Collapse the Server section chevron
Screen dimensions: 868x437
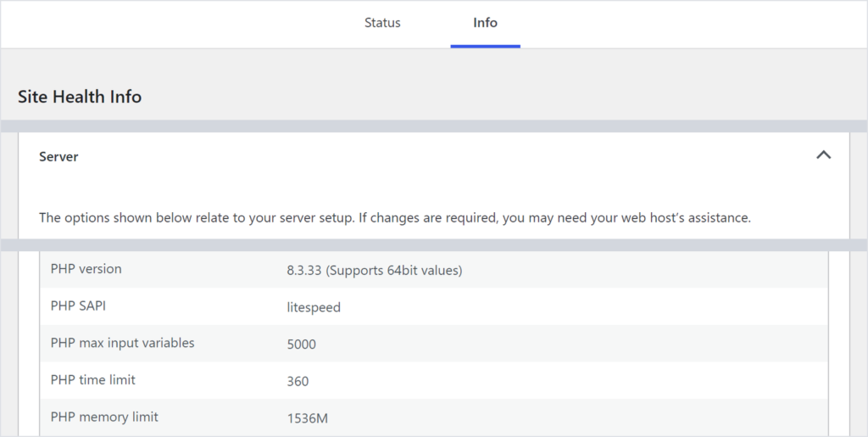[823, 155]
